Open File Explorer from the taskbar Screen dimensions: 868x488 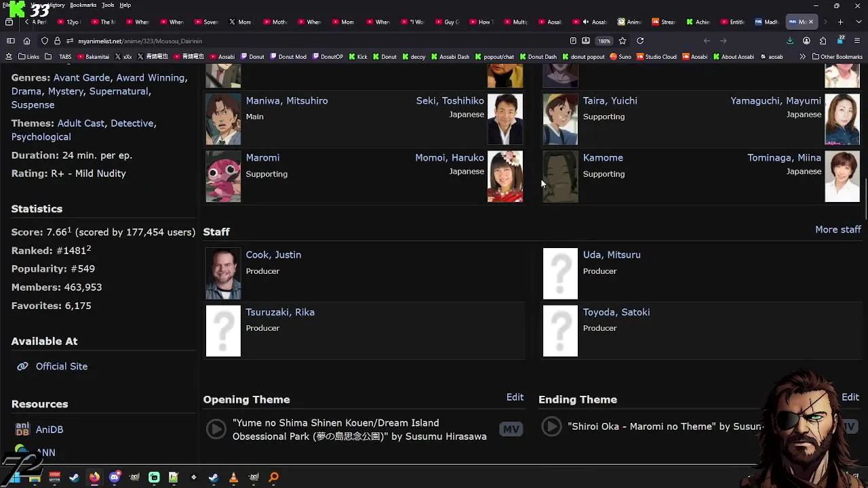tap(35, 477)
